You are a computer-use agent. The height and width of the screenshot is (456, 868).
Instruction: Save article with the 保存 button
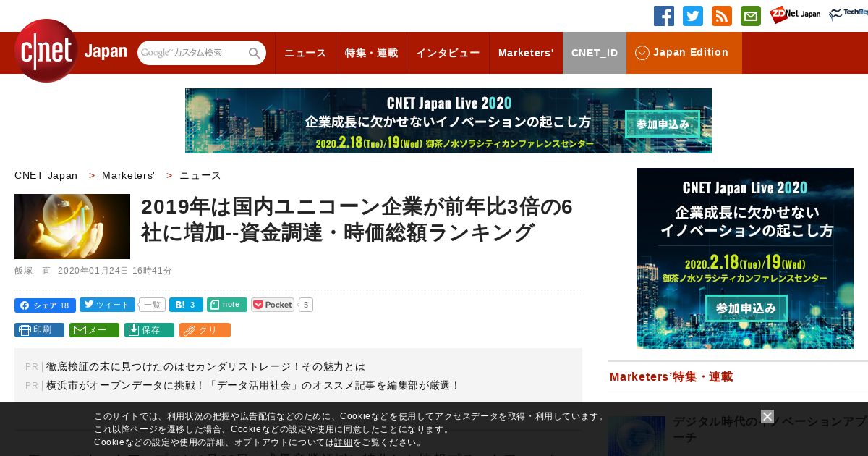pyautogui.click(x=149, y=330)
